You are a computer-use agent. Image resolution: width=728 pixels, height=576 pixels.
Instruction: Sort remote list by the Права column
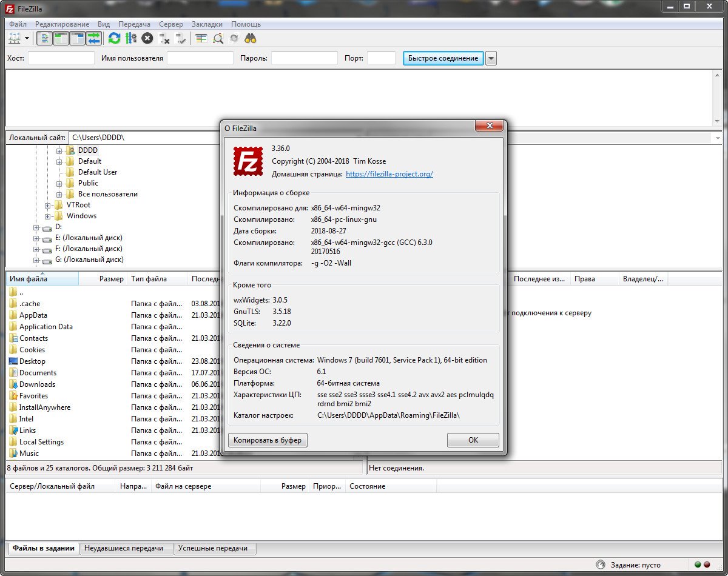(x=595, y=279)
